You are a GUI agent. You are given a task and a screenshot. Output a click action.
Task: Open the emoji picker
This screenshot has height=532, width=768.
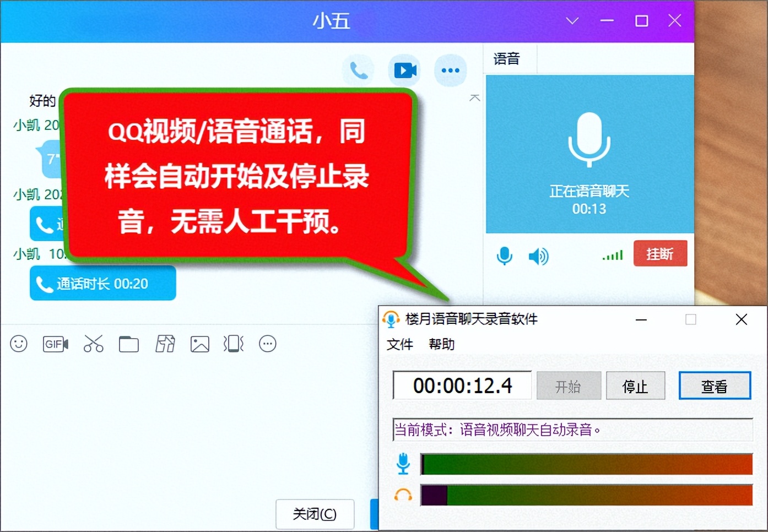tap(18, 344)
